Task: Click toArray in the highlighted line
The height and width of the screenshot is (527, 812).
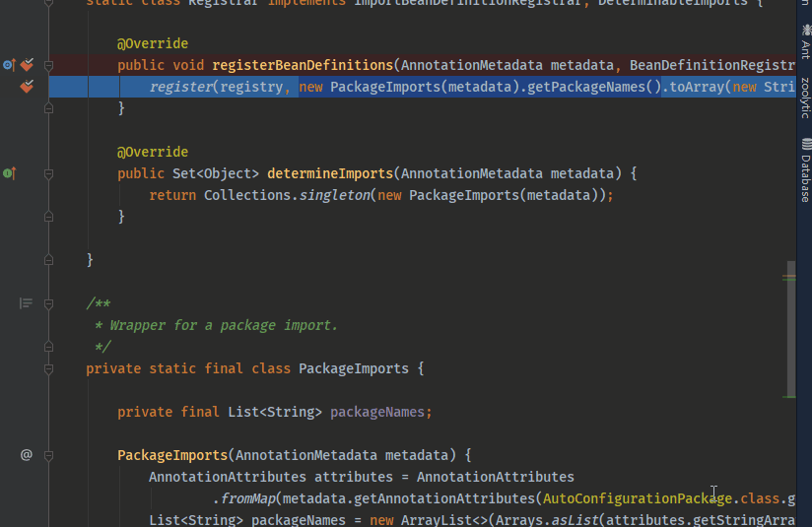Action: coord(697,87)
